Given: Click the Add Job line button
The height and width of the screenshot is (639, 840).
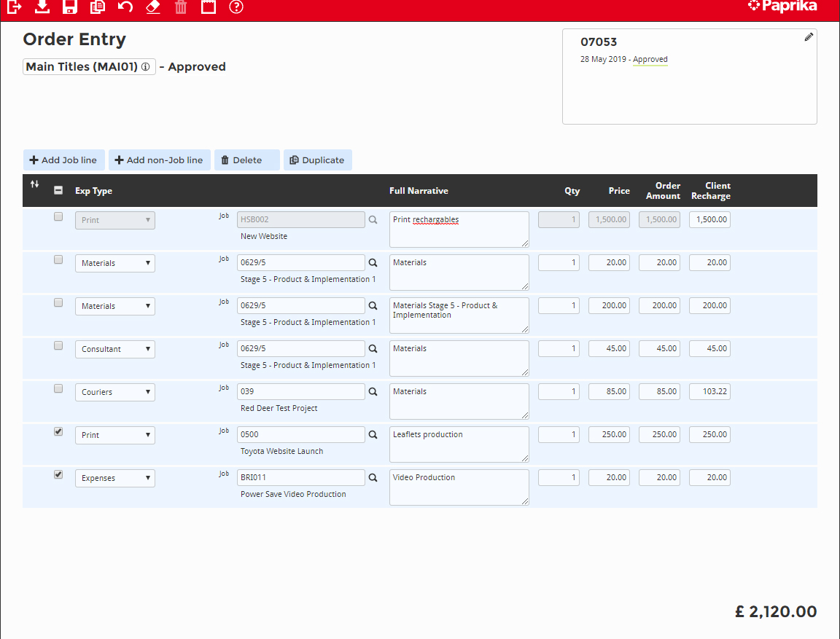Looking at the screenshot, I should pos(64,160).
